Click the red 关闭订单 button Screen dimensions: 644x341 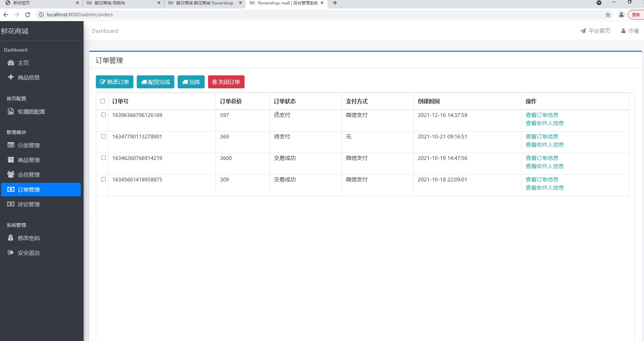(x=226, y=82)
